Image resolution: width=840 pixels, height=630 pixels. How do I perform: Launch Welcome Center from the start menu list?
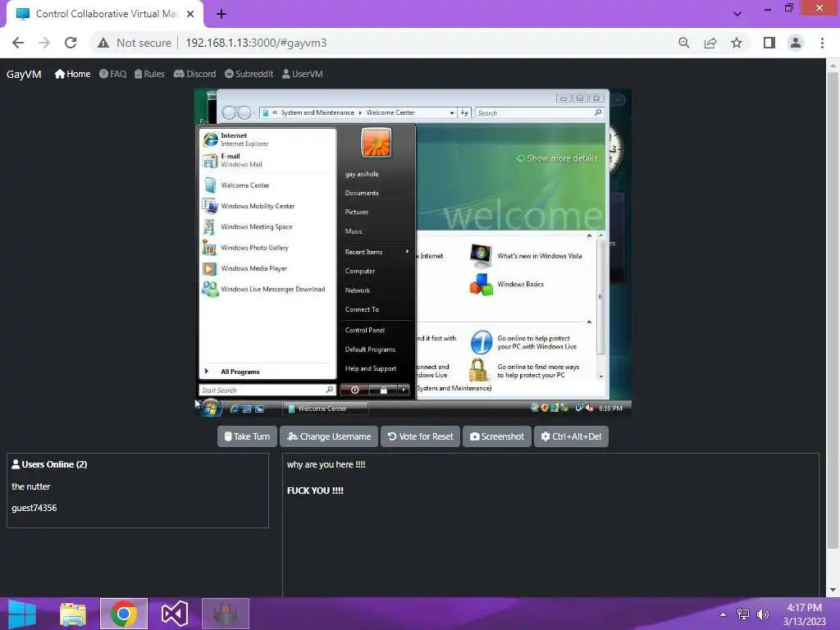point(267,185)
